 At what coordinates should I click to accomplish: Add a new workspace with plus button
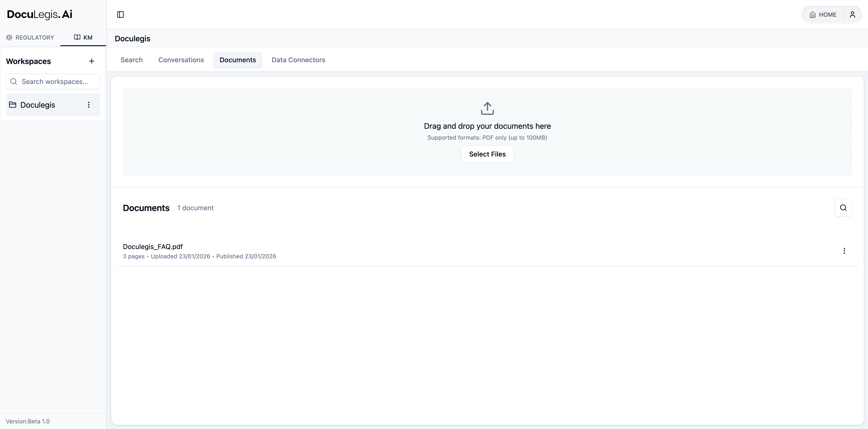click(92, 61)
